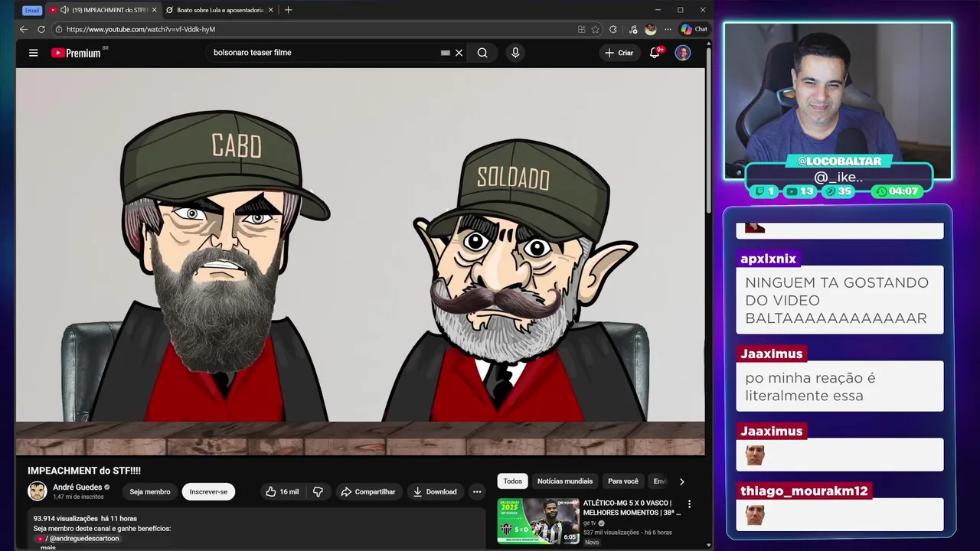Switch to the IMPEACHMENT do STF tab
The image size is (980, 551).
103,10
